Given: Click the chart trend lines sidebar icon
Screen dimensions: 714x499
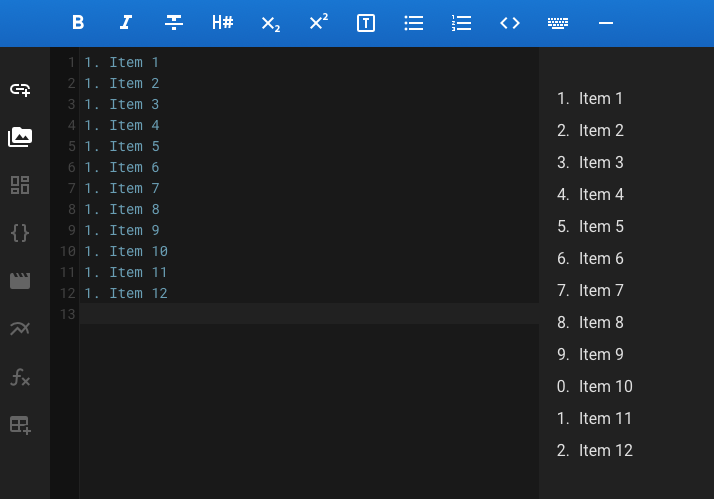Looking at the screenshot, I should (x=20, y=328).
